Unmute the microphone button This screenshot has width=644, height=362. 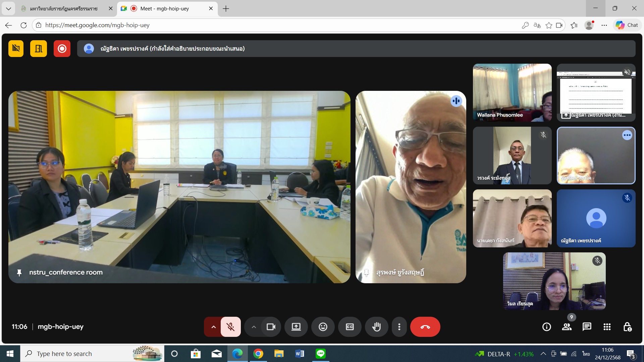point(230,327)
